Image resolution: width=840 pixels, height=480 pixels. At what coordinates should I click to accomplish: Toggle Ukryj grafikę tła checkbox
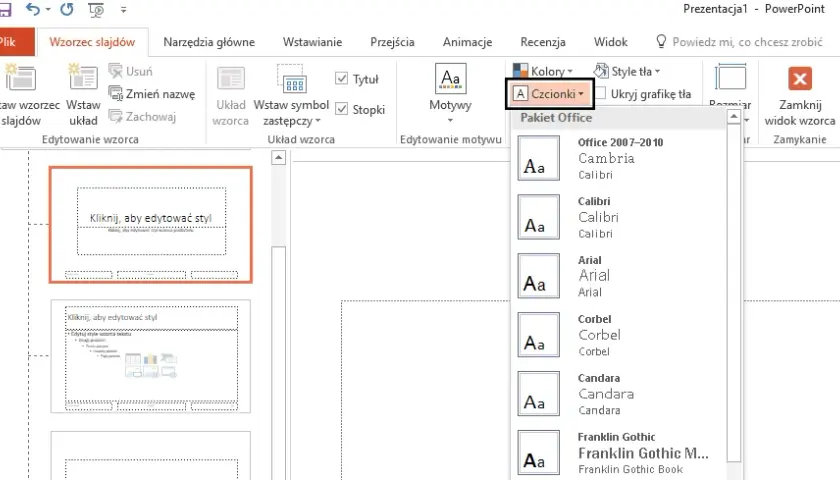[x=600, y=94]
